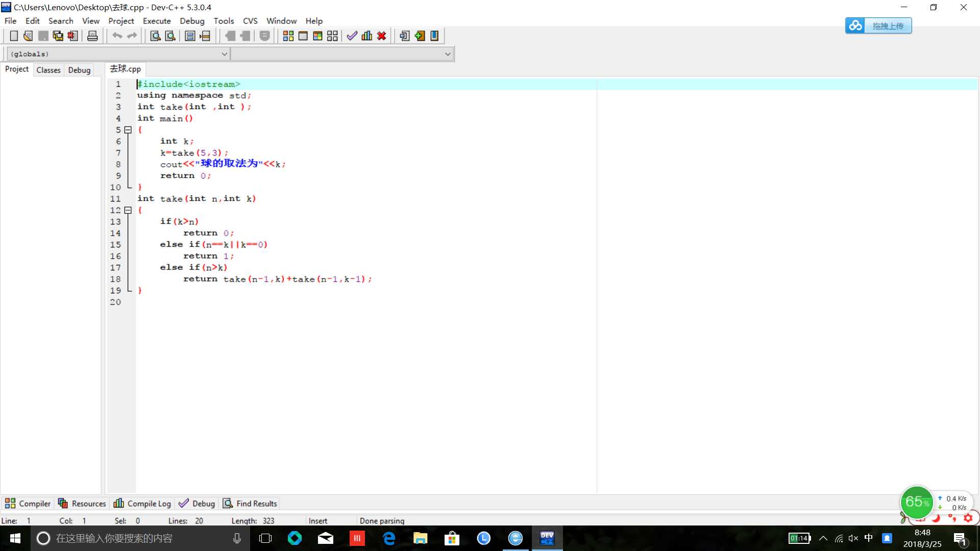Open the File menu
This screenshot has width=980, height=551.
10,21
